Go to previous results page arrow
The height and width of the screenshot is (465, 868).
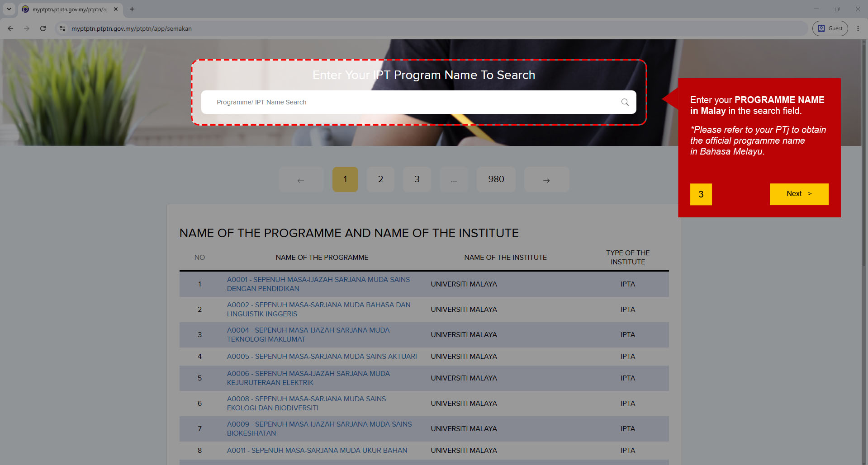point(301,179)
